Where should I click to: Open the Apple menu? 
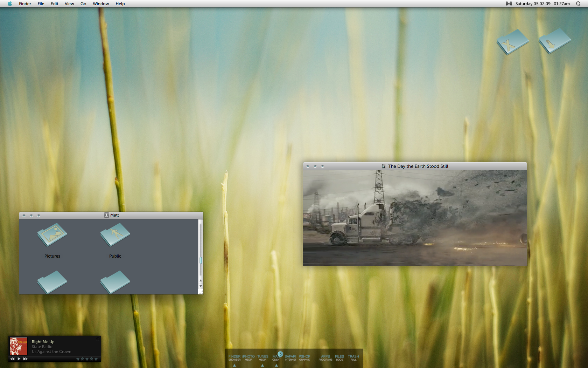pyautogui.click(x=10, y=4)
